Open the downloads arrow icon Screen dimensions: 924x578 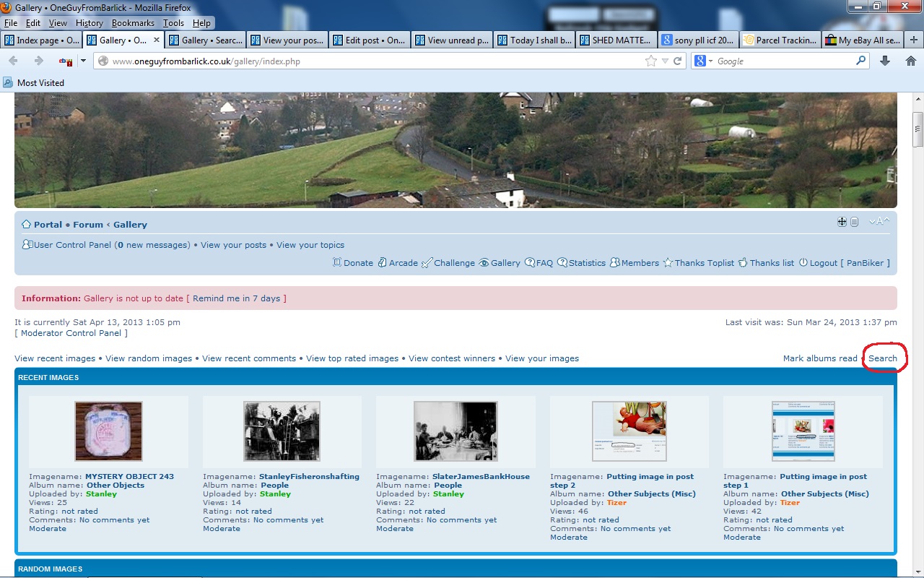point(885,61)
